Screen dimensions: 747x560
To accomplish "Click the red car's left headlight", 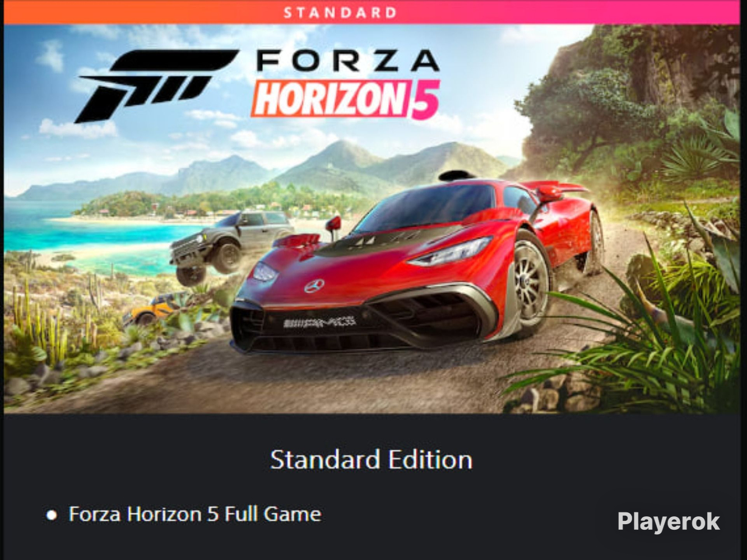I will click(451, 253).
